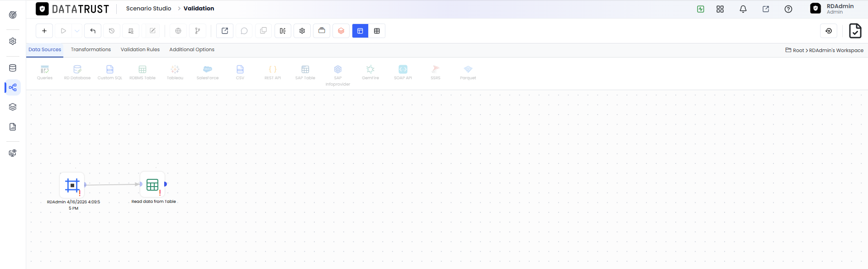Click the plus add button in toolbar

click(x=44, y=31)
